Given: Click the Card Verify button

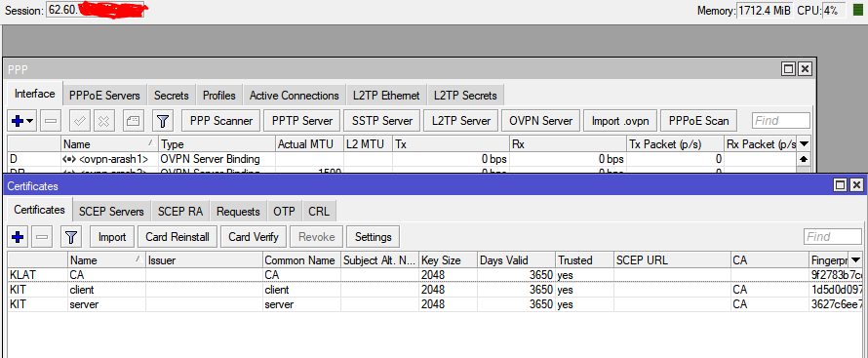Looking at the screenshot, I should 253,237.
